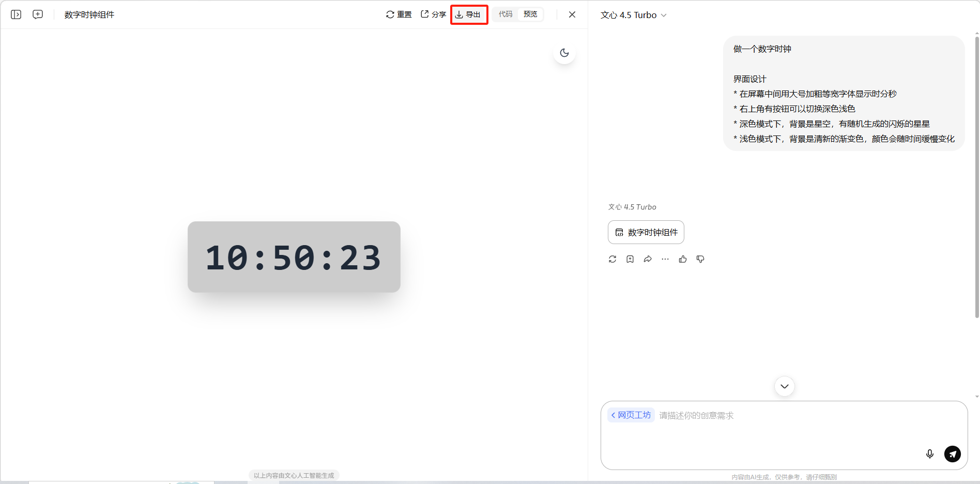980x484 pixels.
Task: Like the response with thumbs up
Action: [683, 259]
